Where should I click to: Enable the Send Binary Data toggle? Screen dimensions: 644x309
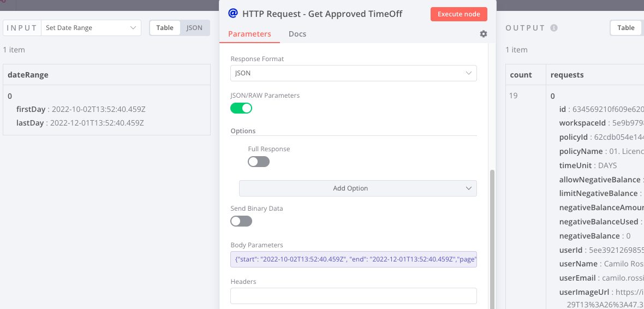pos(241,222)
